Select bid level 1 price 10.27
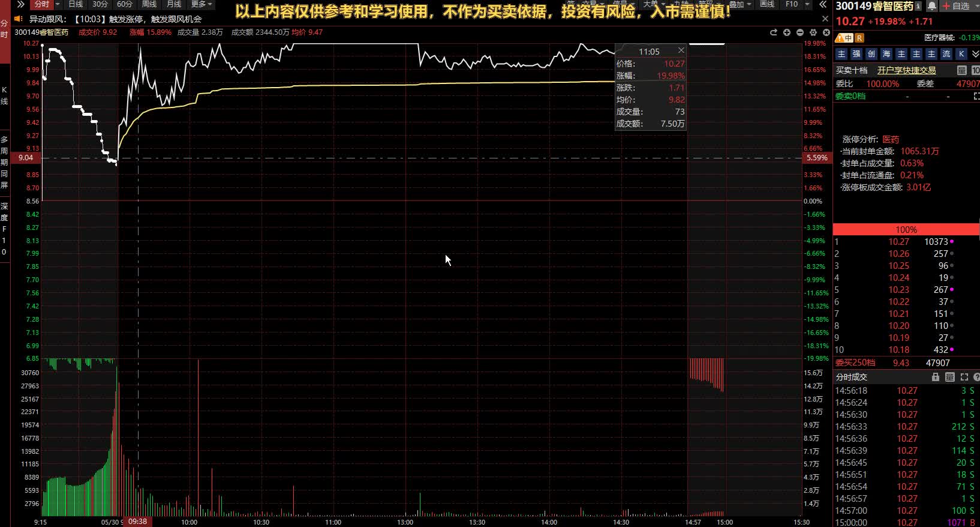Viewport: 980px width, 527px height. tap(898, 242)
